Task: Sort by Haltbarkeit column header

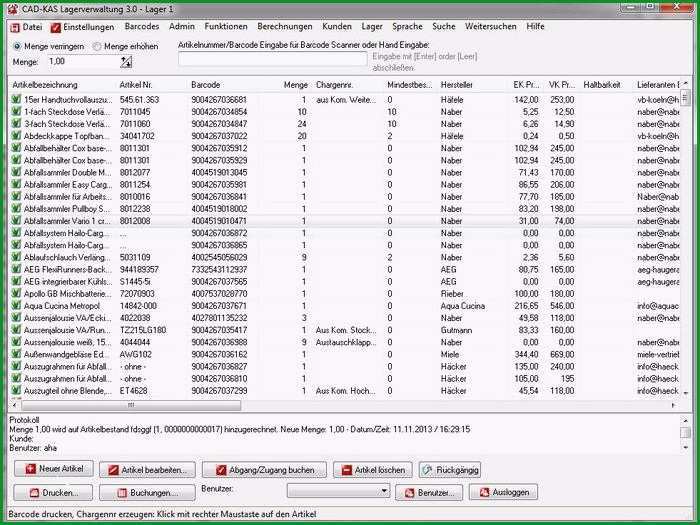Action: [607, 85]
